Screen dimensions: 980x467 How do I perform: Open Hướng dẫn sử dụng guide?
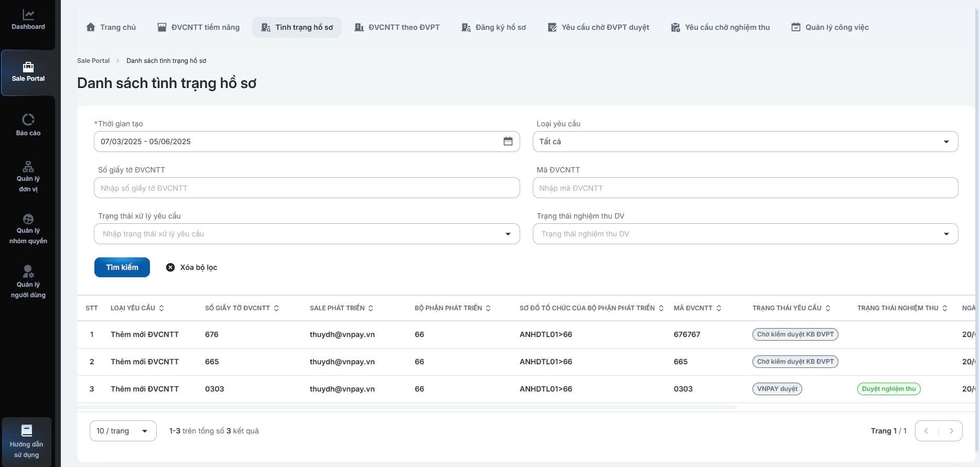(27, 441)
